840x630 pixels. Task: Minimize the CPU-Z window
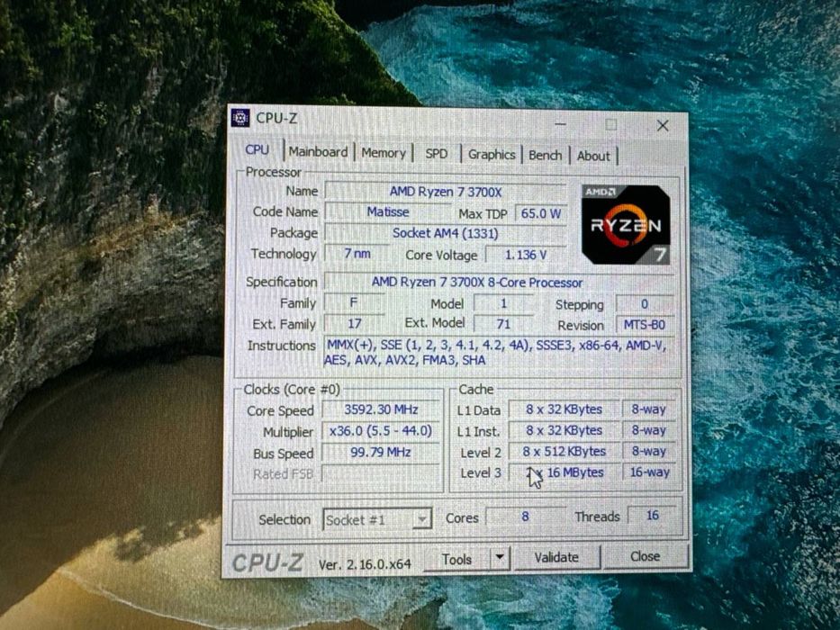(x=560, y=124)
